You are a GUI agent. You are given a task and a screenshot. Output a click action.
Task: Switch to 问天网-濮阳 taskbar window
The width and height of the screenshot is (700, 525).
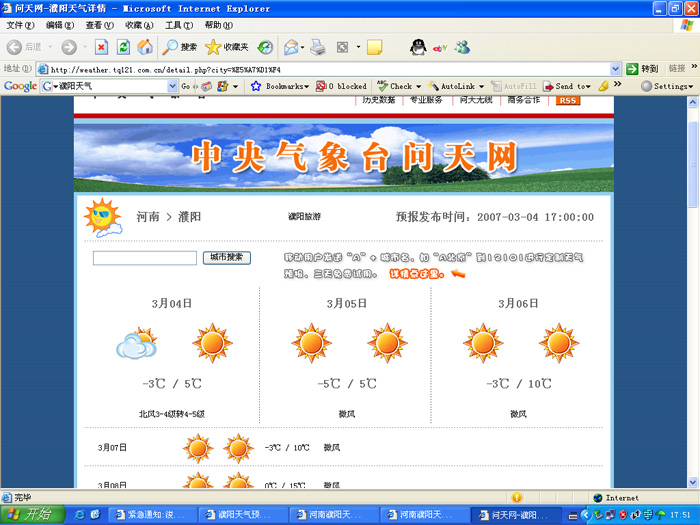(516, 515)
